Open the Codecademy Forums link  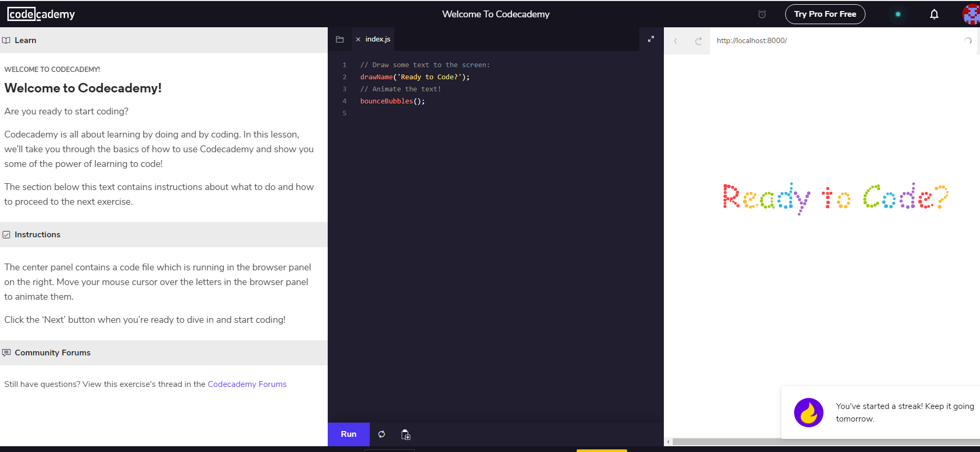pos(247,384)
